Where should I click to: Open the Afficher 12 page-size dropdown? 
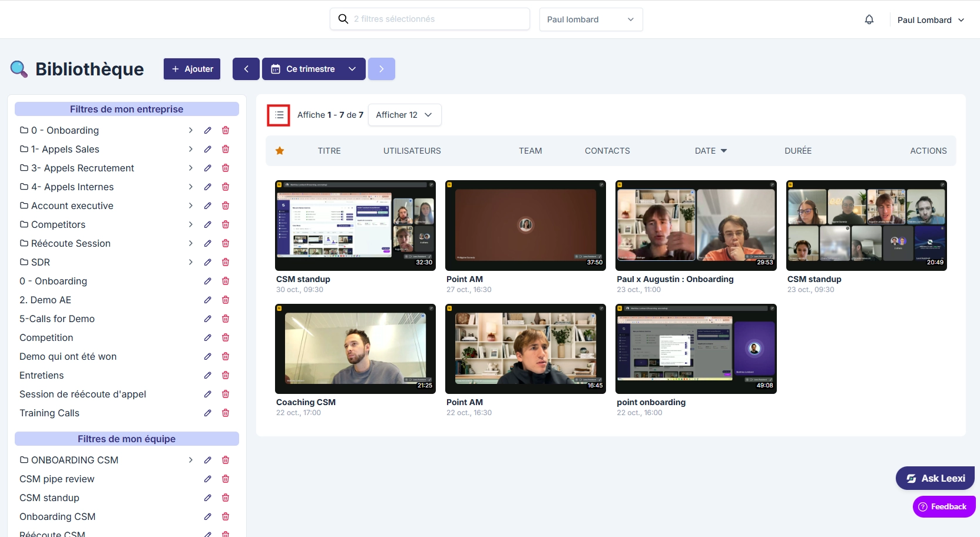tap(405, 115)
